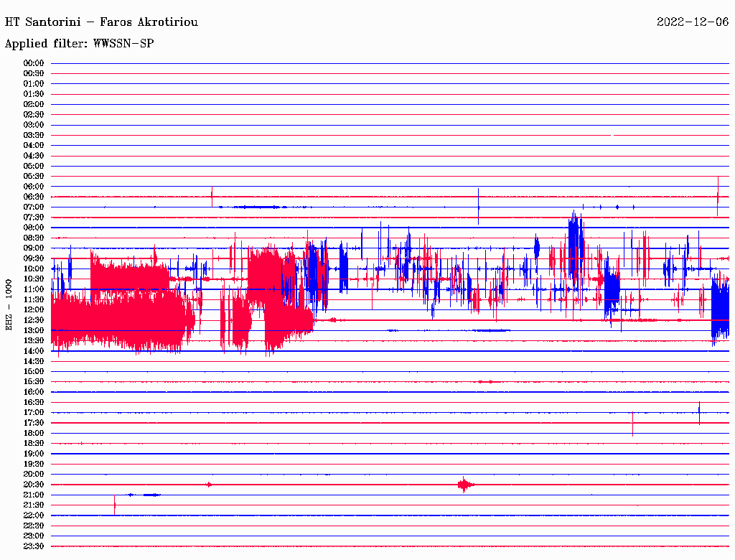The height and width of the screenshot is (560, 735).
Task: Select the 20:00 time label
Action: click(x=33, y=475)
